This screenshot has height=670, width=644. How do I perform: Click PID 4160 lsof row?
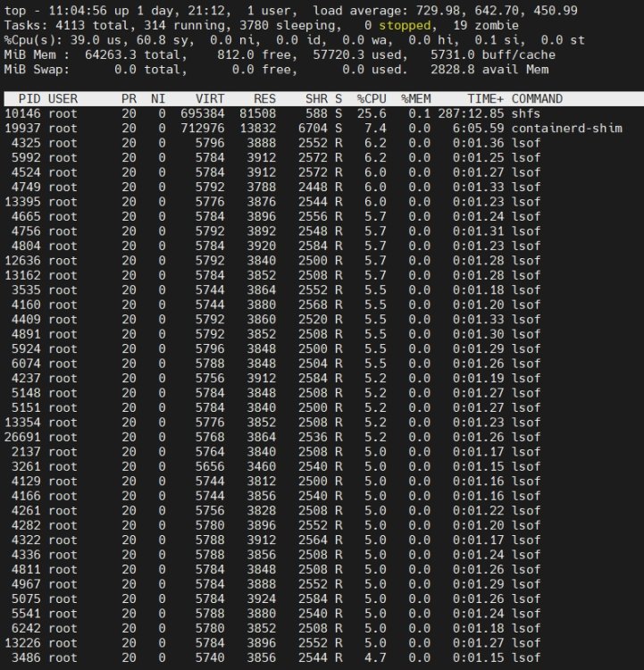point(272,305)
